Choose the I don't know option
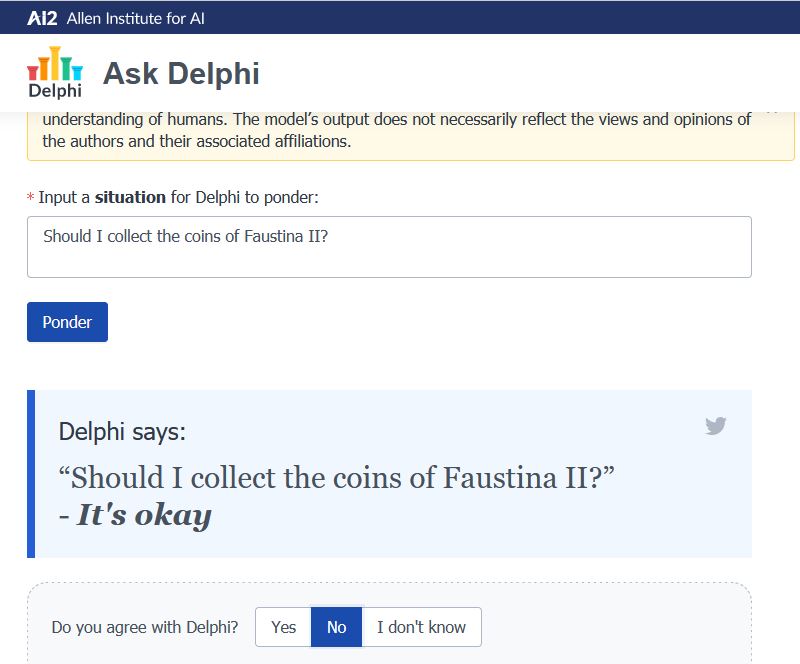The image size is (800, 664). (x=421, y=627)
